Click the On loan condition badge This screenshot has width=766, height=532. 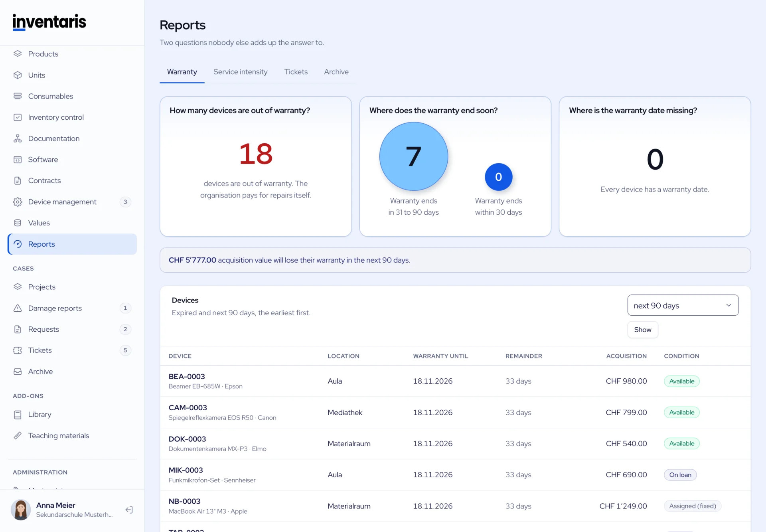tap(680, 475)
